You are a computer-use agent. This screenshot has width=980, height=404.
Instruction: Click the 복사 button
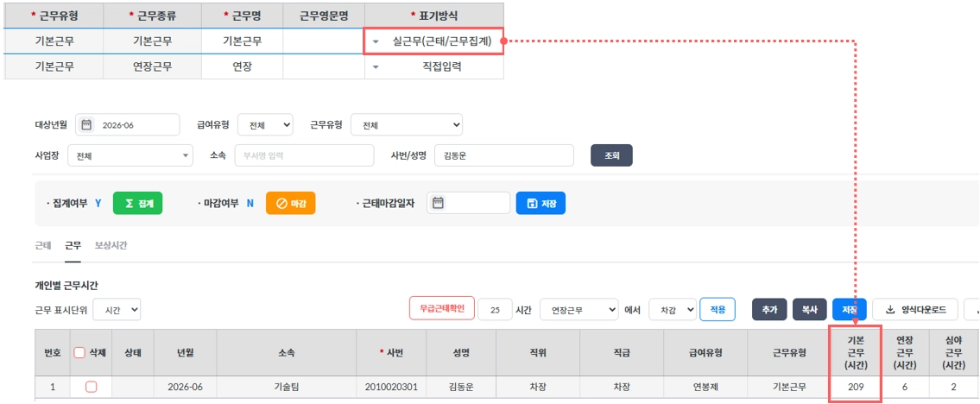(809, 310)
